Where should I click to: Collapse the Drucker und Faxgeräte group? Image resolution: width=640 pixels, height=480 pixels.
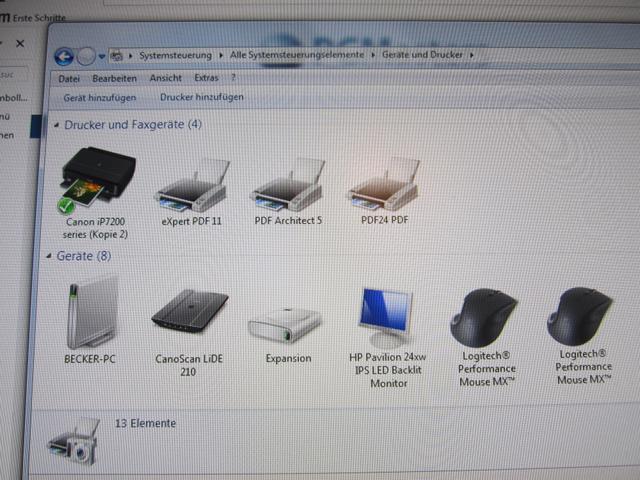click(x=56, y=125)
